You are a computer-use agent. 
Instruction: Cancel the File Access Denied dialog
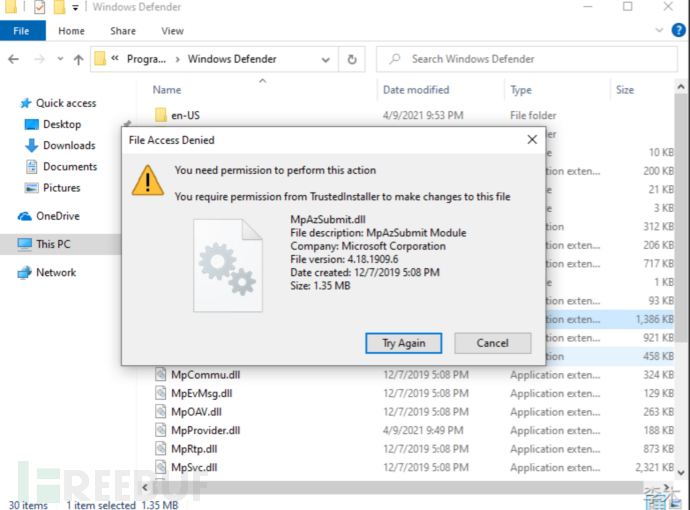coord(492,343)
